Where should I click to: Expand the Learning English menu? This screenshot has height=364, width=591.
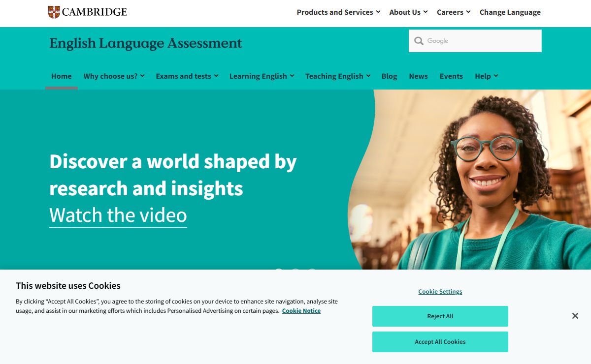(x=262, y=76)
